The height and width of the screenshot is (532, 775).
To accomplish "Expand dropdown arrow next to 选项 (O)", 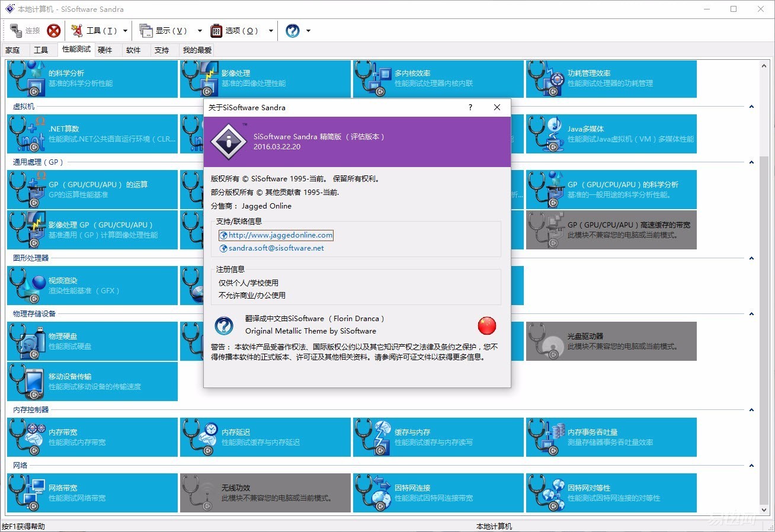I will click(x=271, y=31).
